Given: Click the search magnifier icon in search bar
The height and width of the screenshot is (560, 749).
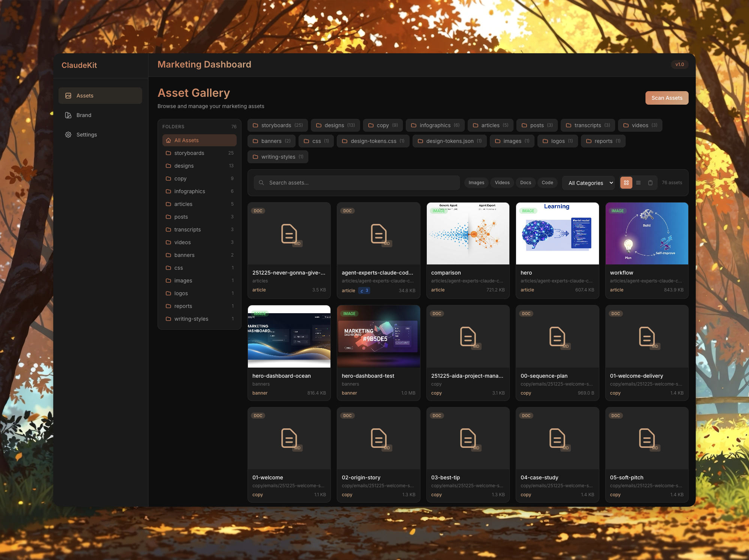Looking at the screenshot, I should click(261, 183).
